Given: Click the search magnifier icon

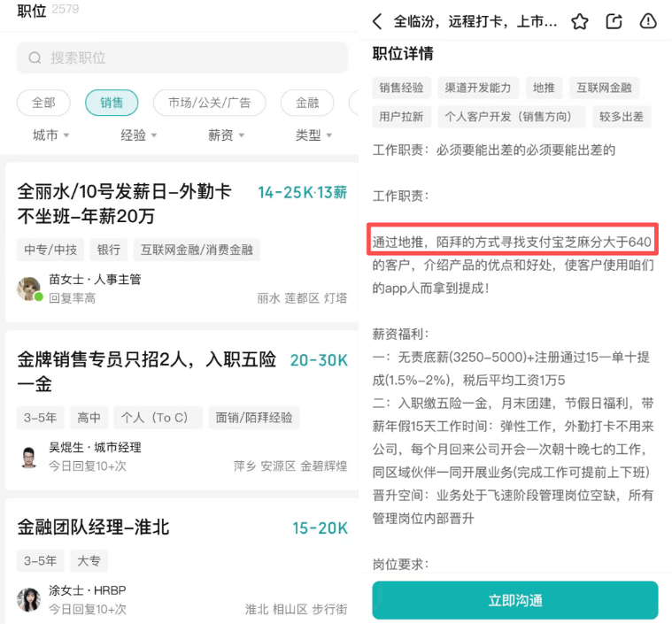Looking at the screenshot, I should [35, 58].
